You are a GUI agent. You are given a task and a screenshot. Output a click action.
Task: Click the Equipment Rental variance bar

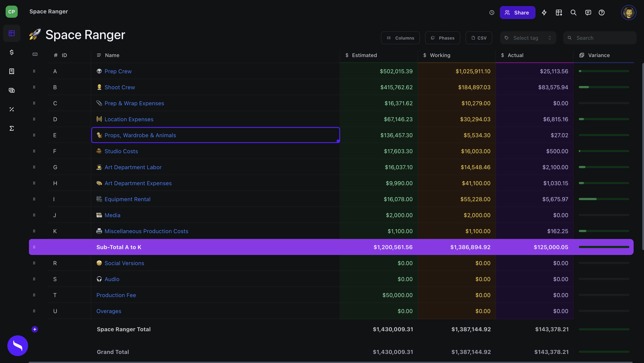pyautogui.click(x=604, y=199)
